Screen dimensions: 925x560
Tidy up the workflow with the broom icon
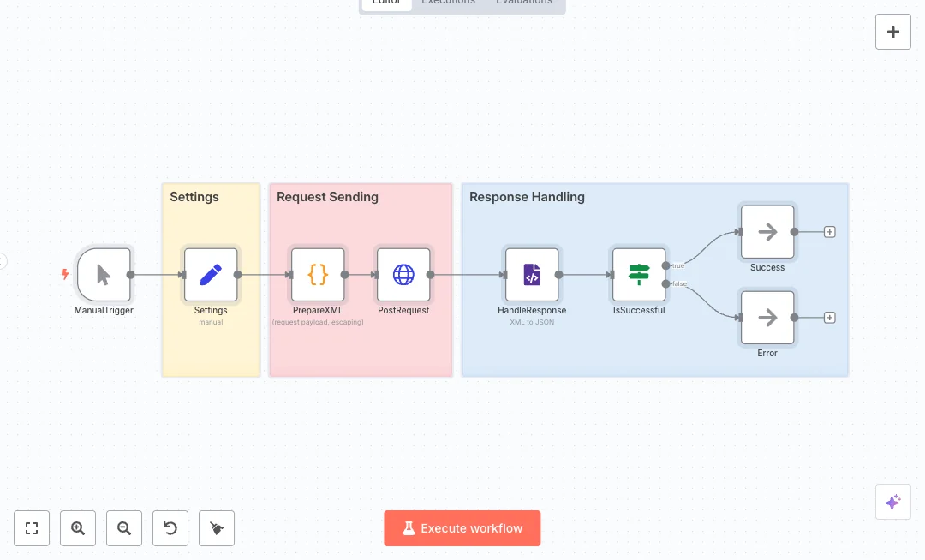[x=217, y=528]
